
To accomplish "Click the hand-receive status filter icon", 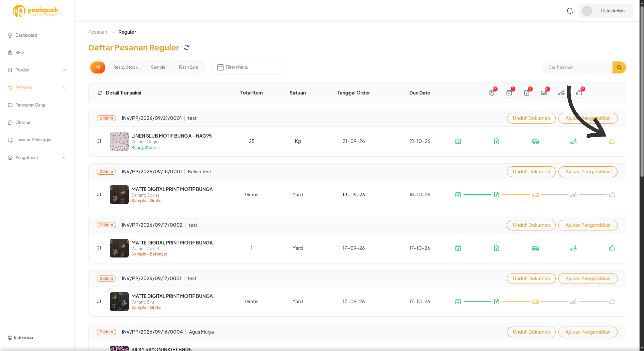I will pyautogui.click(x=561, y=93).
